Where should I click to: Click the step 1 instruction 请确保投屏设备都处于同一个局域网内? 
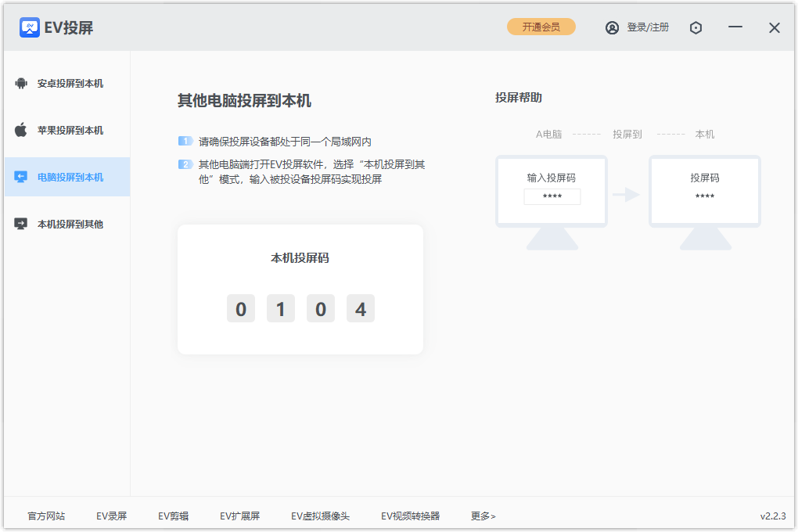pos(285,142)
